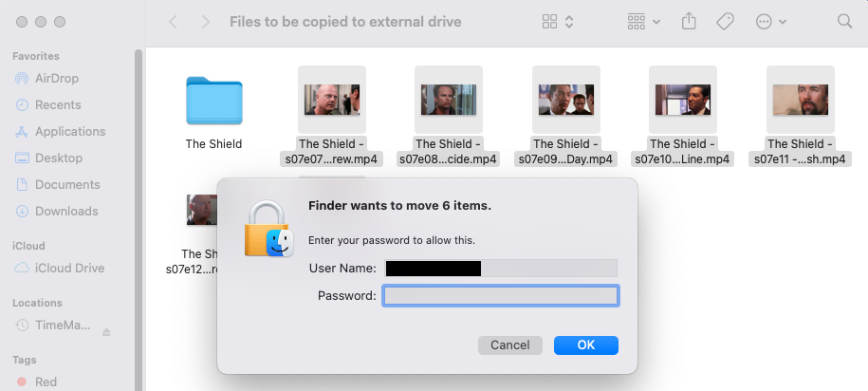Open Recents from the sidebar
868x391 pixels.
[58, 104]
